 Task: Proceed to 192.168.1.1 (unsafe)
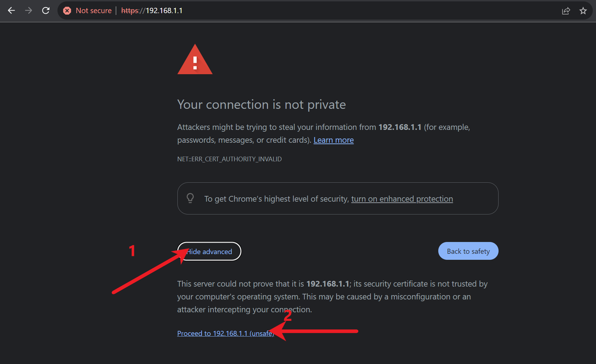click(x=225, y=333)
